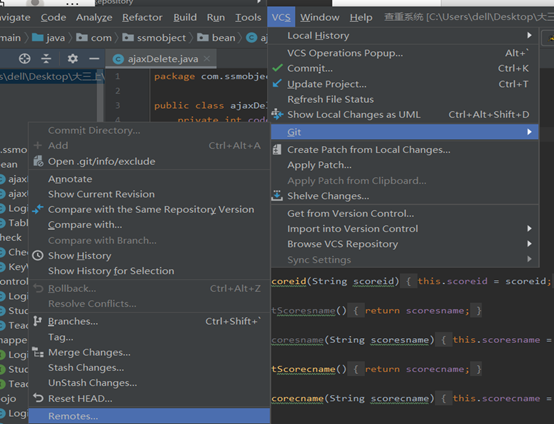Open the Window menu

[x=320, y=17]
